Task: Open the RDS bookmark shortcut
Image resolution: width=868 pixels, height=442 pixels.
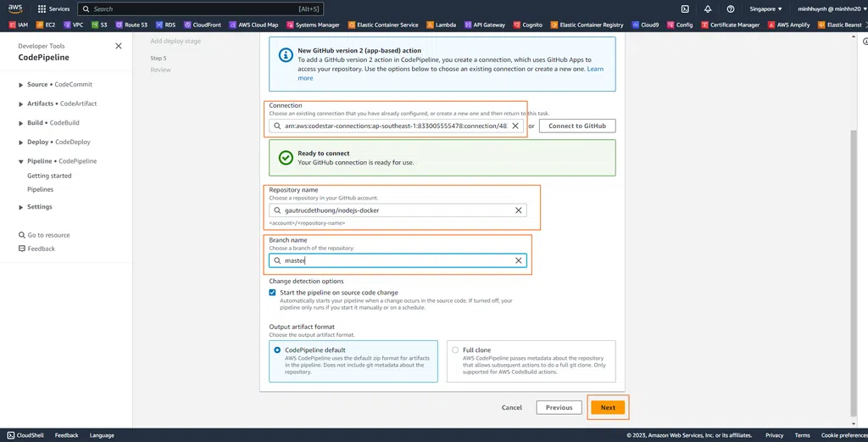Action: 165,25
